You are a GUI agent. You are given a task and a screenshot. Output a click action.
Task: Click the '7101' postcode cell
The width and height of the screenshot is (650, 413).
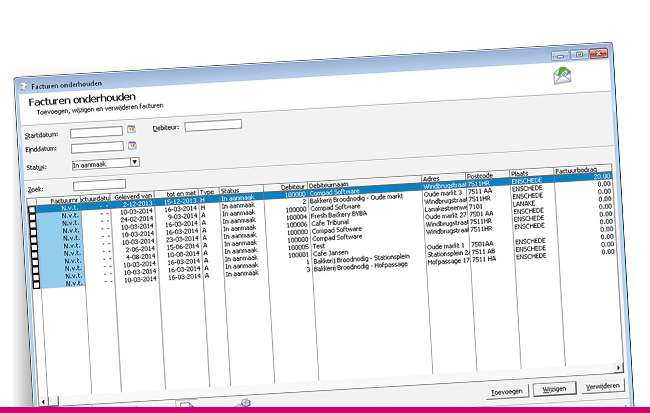coord(476,206)
